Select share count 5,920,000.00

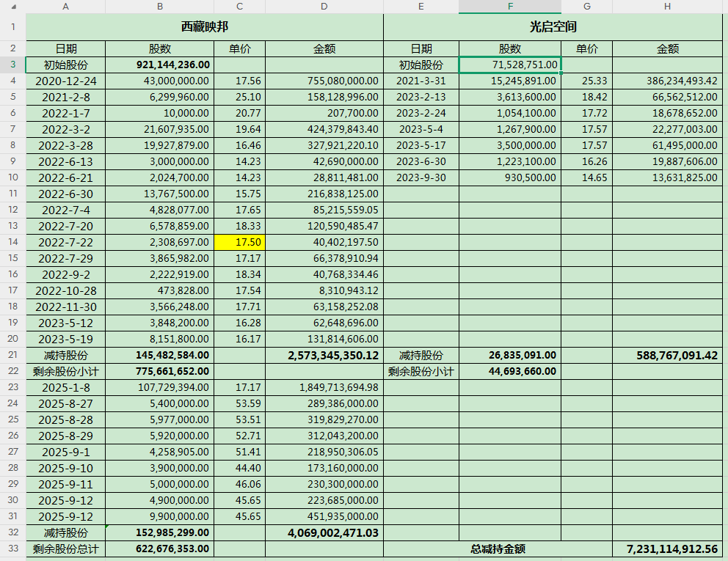coord(160,436)
